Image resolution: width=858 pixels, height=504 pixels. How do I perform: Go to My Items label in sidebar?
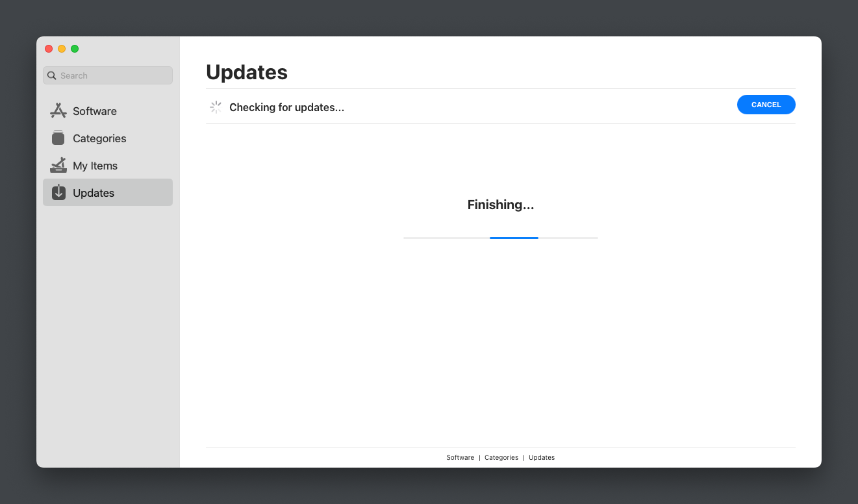(x=95, y=166)
